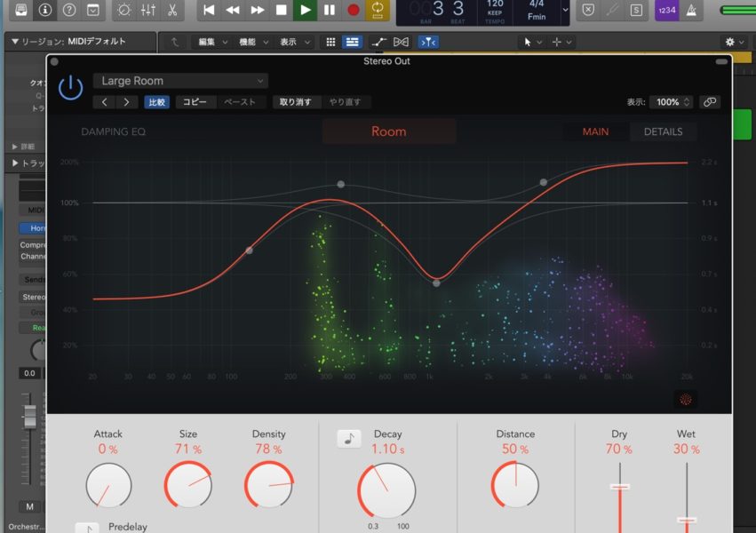The image size is (756, 533).
Task: Click the Density knob
Action: pyautogui.click(x=269, y=484)
